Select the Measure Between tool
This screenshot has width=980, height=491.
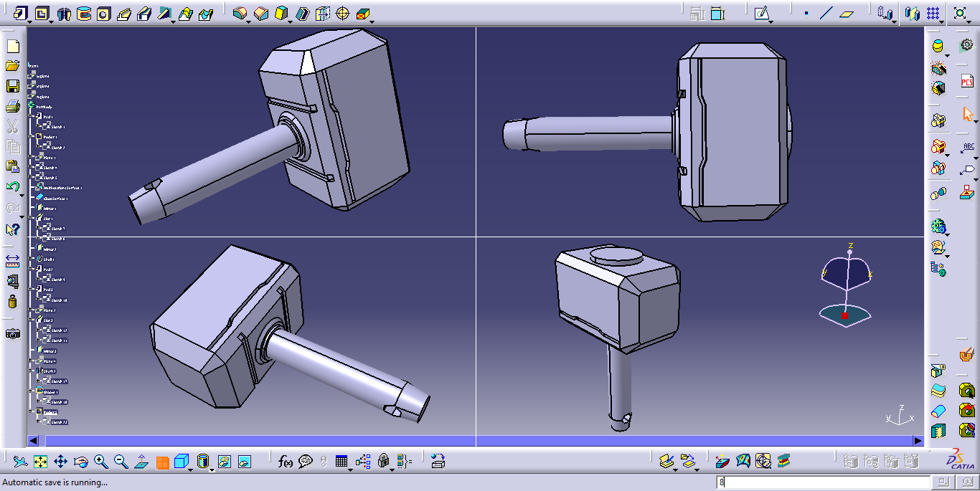[x=12, y=261]
